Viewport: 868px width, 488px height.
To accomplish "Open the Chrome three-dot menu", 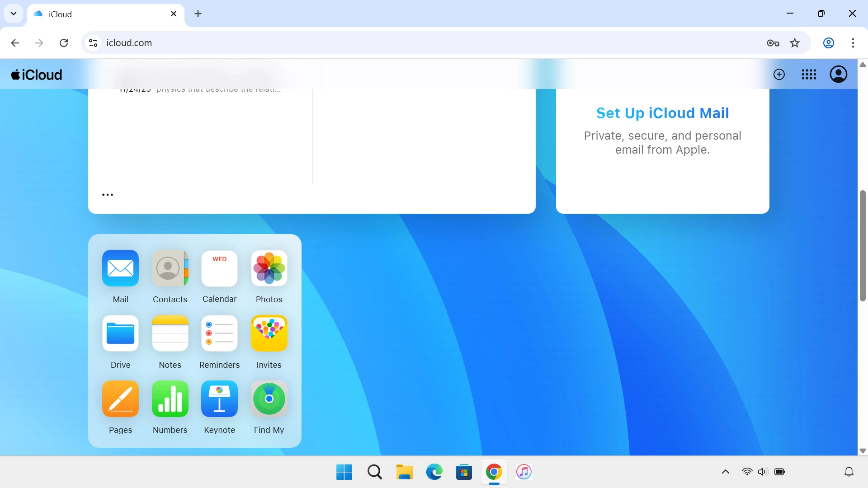I will tap(854, 43).
